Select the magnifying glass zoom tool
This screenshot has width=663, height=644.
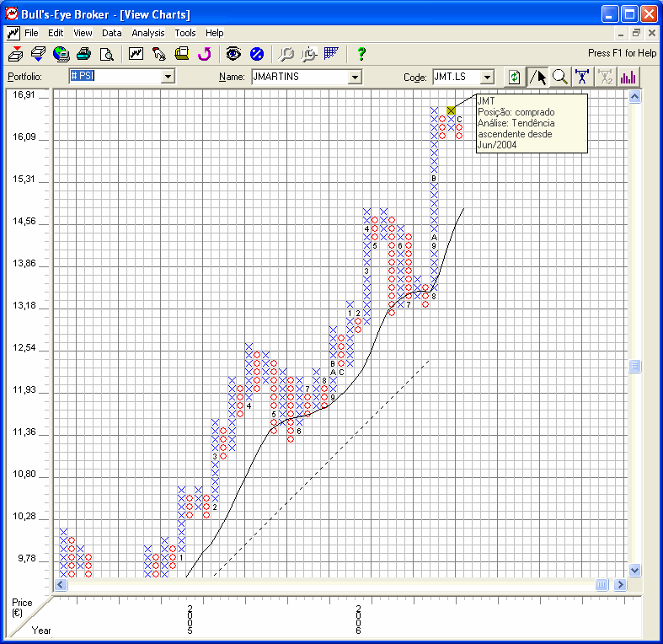tap(560, 77)
